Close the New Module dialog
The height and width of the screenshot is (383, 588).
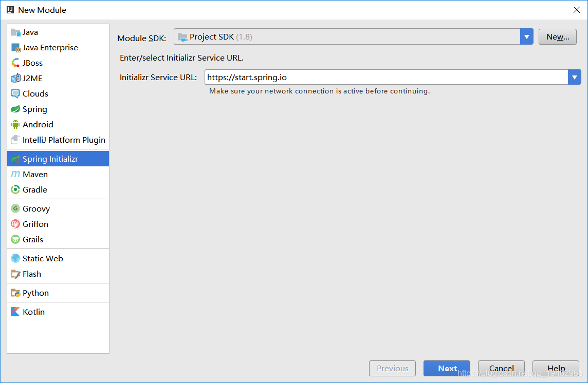577,10
